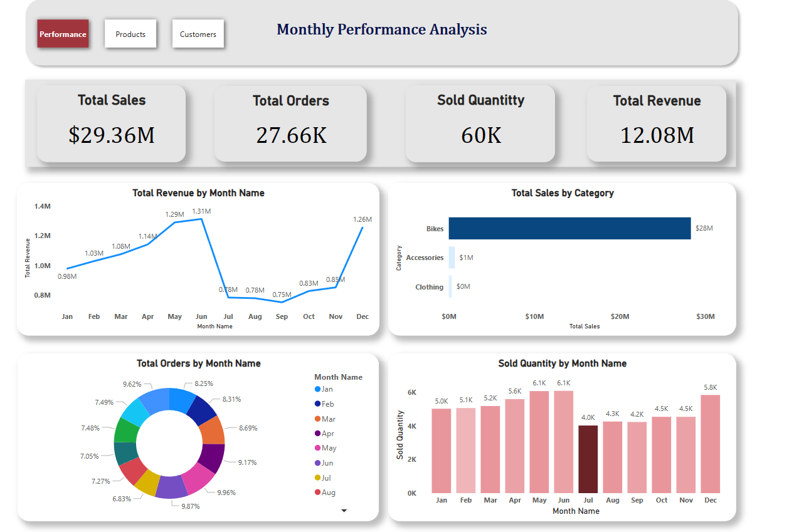Select the Bikes bar in Sales by Category
Image resolution: width=799 pixels, height=532 pixels.
tap(569, 228)
